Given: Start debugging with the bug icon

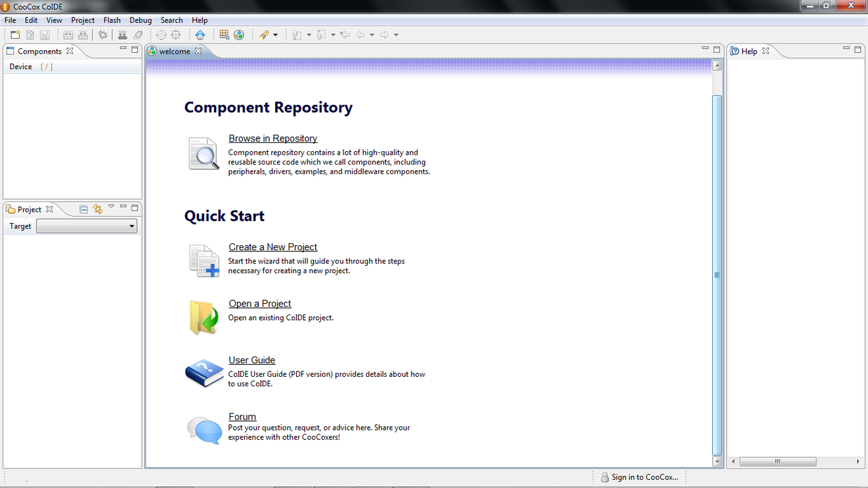Looking at the screenshot, I should coord(103,35).
